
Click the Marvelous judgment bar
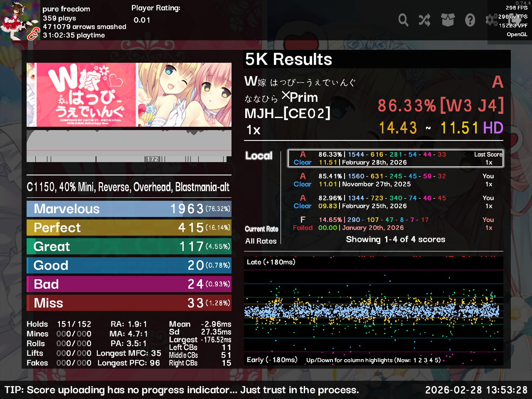(x=129, y=209)
